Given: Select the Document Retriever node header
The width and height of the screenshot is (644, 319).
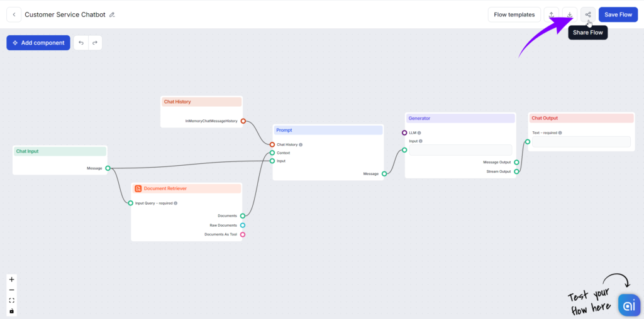Looking at the screenshot, I should (187, 188).
